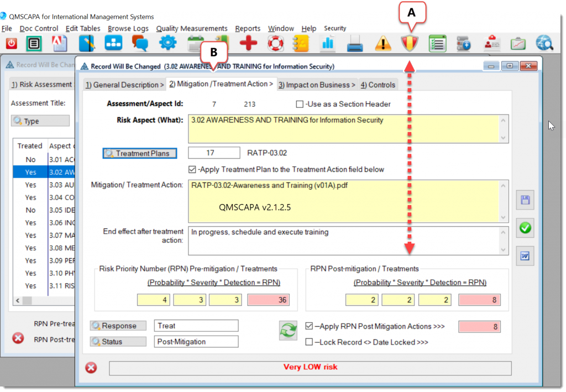Open the Browse Logs menu
Screen dimensions: 566x392
tap(128, 29)
